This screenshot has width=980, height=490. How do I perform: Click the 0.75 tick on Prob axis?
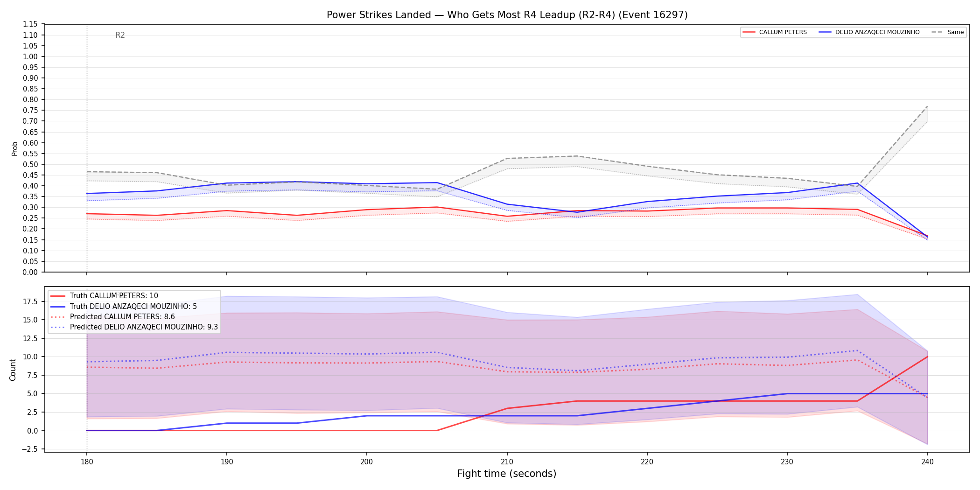coord(30,111)
